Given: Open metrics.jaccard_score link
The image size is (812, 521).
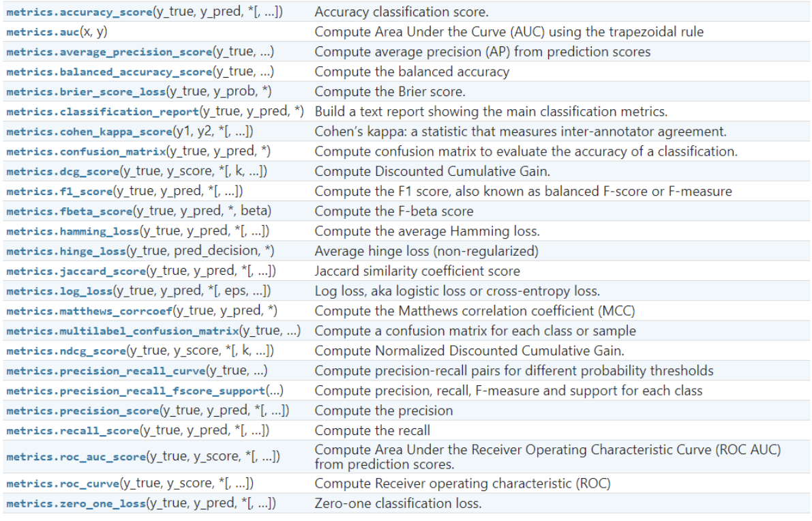Looking at the screenshot, I should [76, 271].
